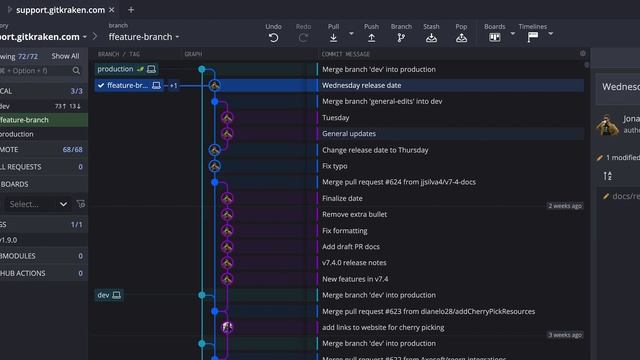This screenshot has height=360, width=640.
Task: Select commit 'Add draft PR docs'
Action: [x=351, y=247]
